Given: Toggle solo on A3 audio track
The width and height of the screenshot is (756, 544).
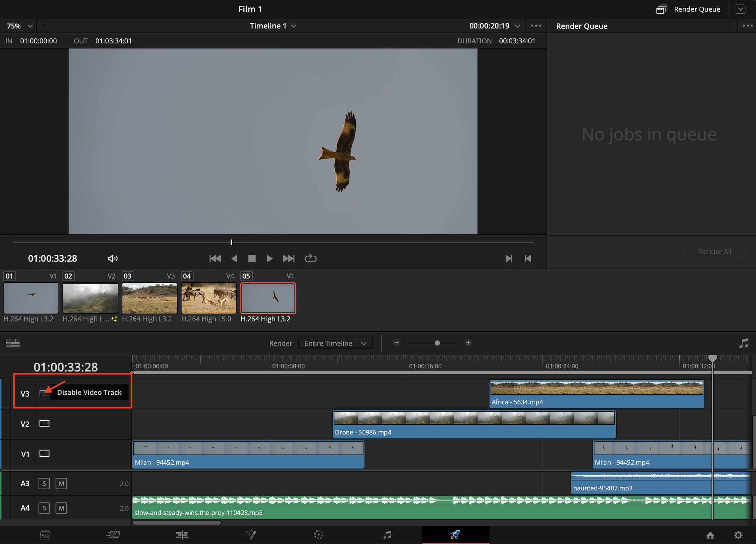Looking at the screenshot, I should point(44,482).
